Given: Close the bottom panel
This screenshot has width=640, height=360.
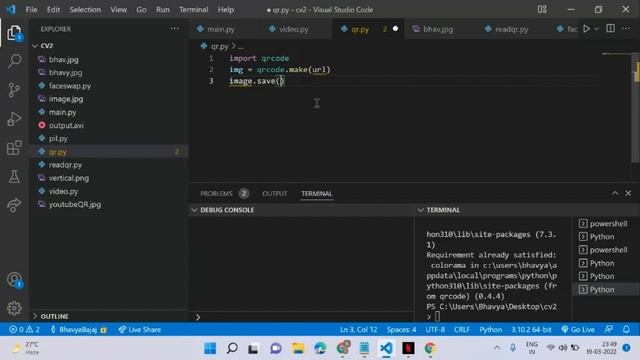Looking at the screenshot, I should (x=628, y=193).
